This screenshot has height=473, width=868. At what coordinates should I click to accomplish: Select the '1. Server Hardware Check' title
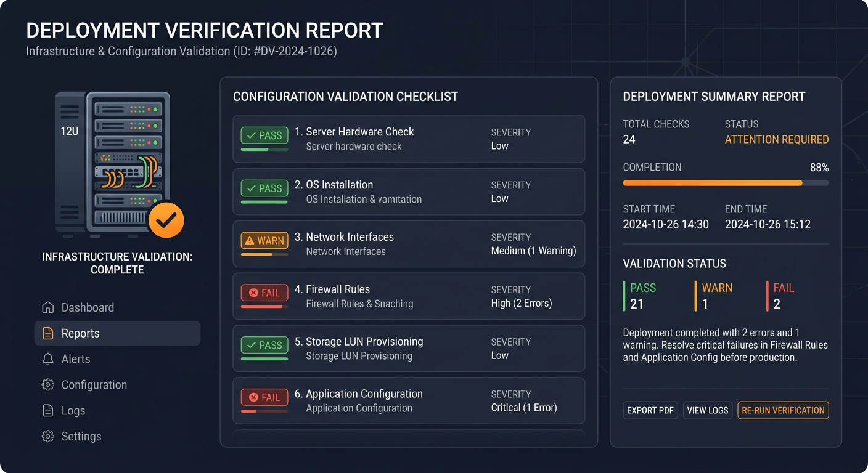point(354,132)
